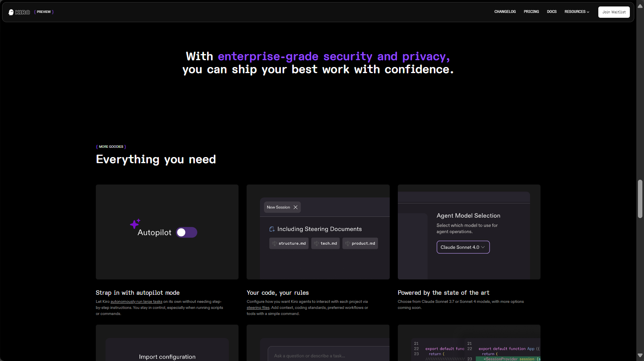Expand the Resources menu
The height and width of the screenshot is (361, 644).
(576, 12)
